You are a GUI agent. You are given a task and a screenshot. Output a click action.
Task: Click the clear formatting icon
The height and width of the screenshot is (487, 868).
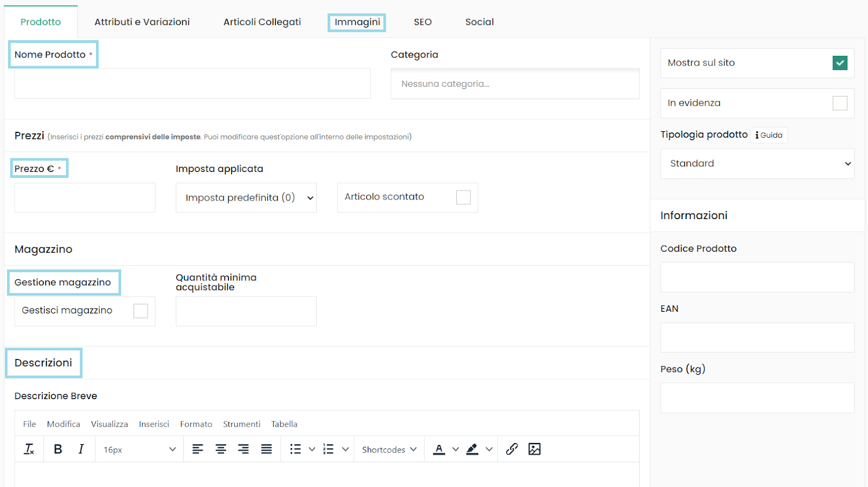(29, 449)
